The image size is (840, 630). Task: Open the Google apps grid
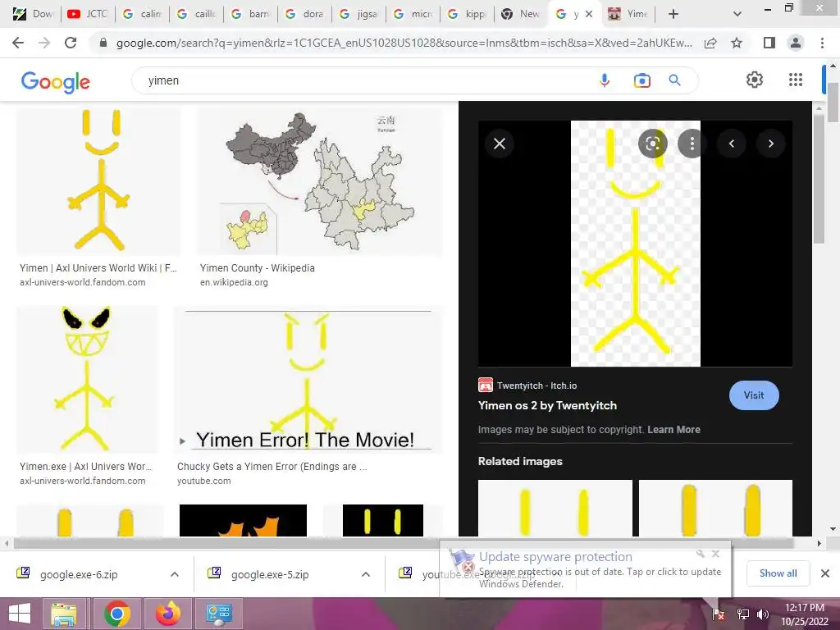tap(796, 80)
